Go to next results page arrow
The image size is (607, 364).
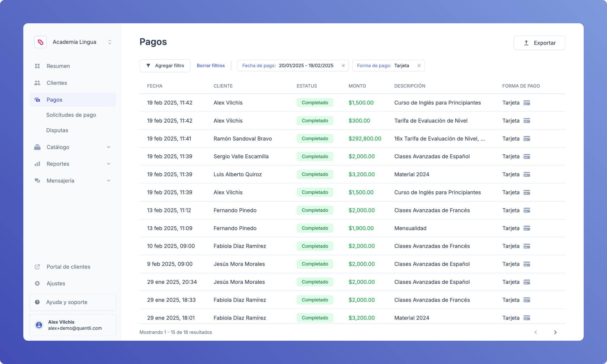(x=555, y=332)
